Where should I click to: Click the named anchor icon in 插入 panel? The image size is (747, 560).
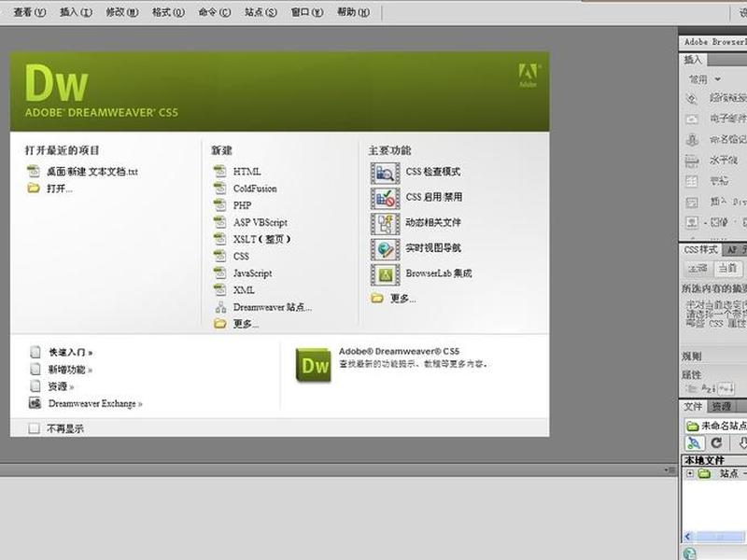tap(692, 139)
